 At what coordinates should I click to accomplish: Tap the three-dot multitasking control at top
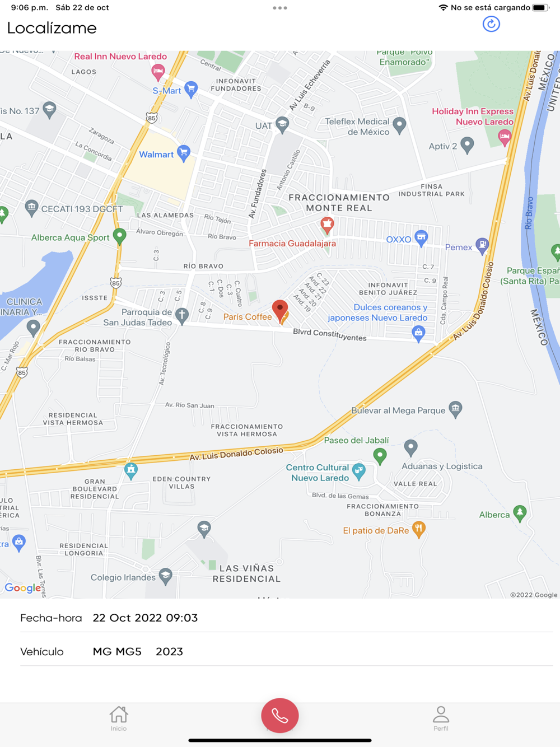click(x=280, y=8)
